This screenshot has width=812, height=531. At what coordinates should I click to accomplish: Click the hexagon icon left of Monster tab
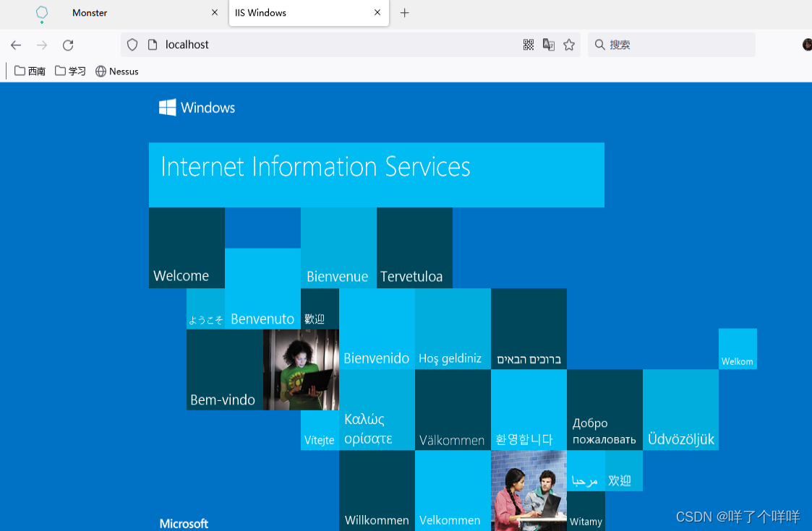tap(42, 14)
